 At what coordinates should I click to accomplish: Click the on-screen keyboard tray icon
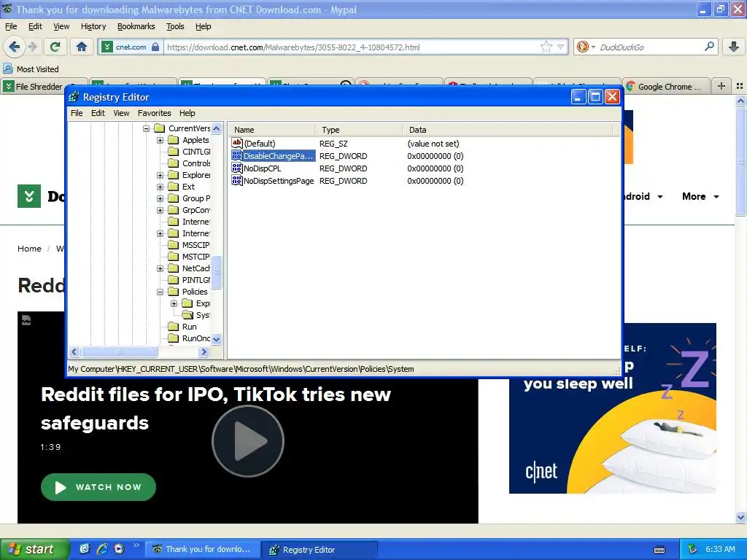click(659, 550)
